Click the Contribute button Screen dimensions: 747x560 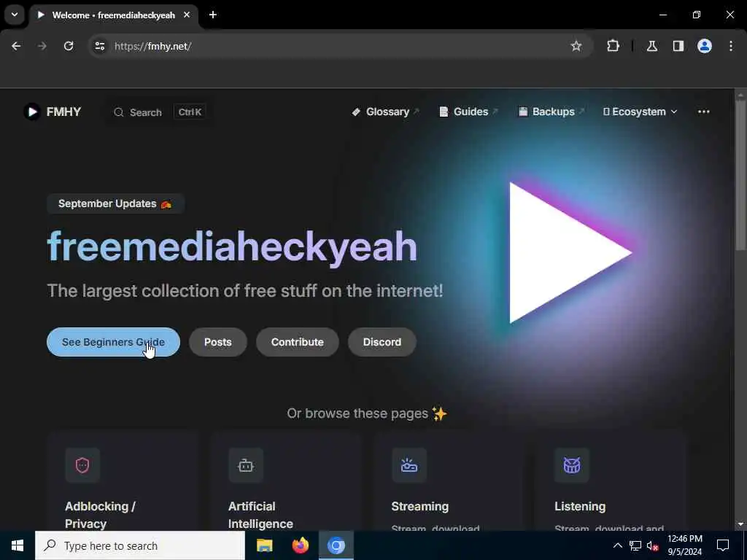[x=298, y=342]
